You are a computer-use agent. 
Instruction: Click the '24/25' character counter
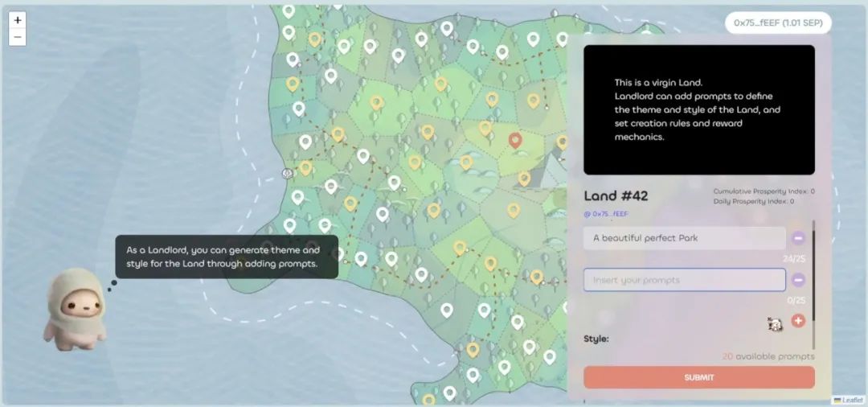pos(794,258)
